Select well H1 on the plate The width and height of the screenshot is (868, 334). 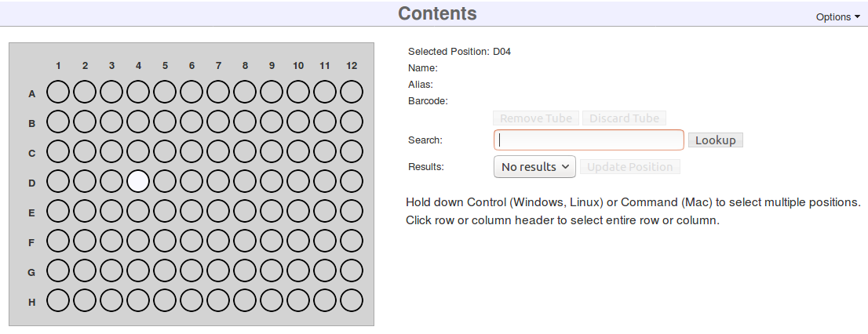tap(58, 300)
